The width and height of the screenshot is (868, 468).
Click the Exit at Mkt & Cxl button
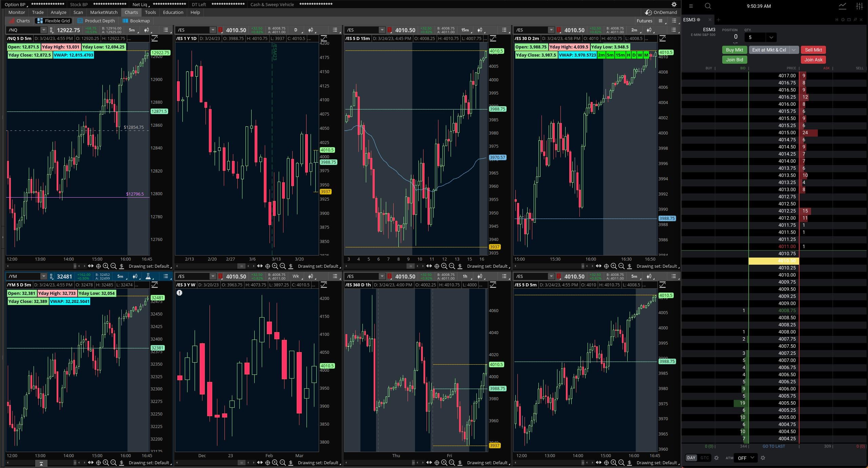[x=769, y=50]
